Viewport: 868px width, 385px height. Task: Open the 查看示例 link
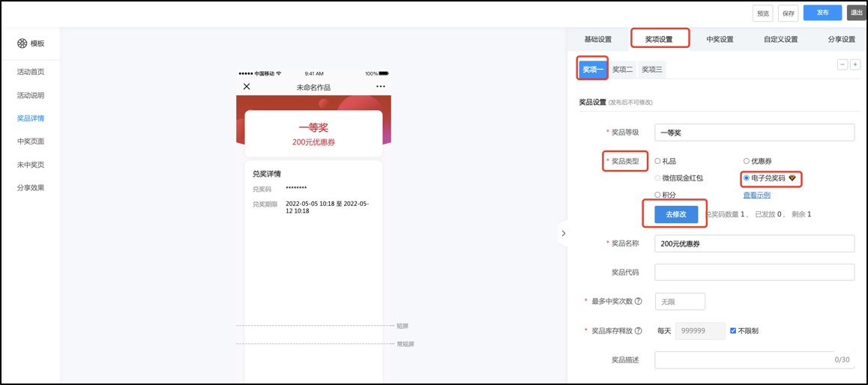[756, 195]
